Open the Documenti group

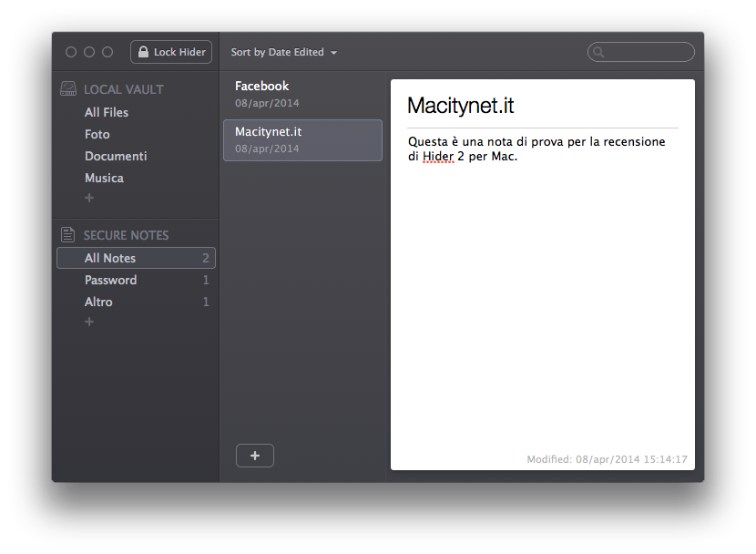click(116, 156)
